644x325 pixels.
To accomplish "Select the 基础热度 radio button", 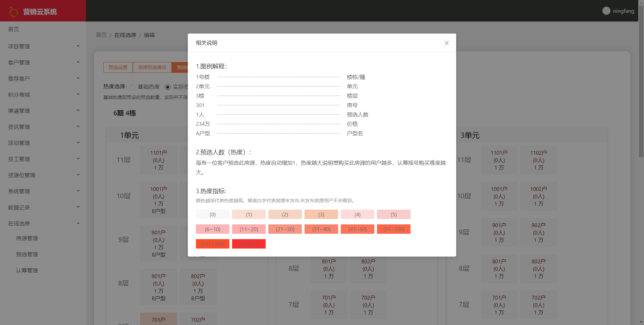I will coord(132,87).
